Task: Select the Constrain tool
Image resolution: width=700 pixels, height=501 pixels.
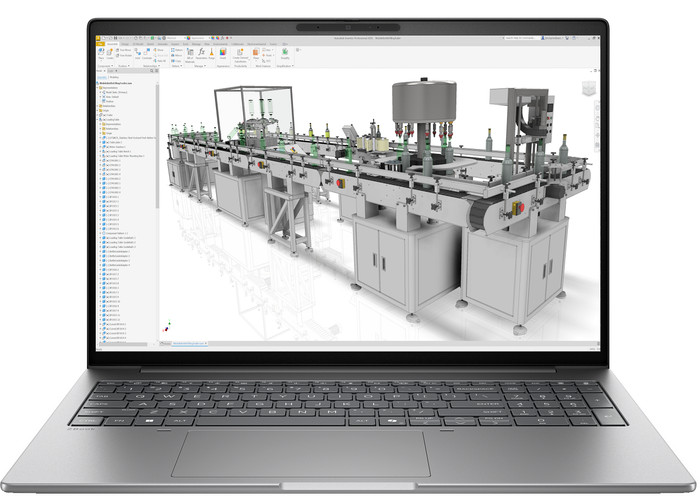Action: [147, 53]
